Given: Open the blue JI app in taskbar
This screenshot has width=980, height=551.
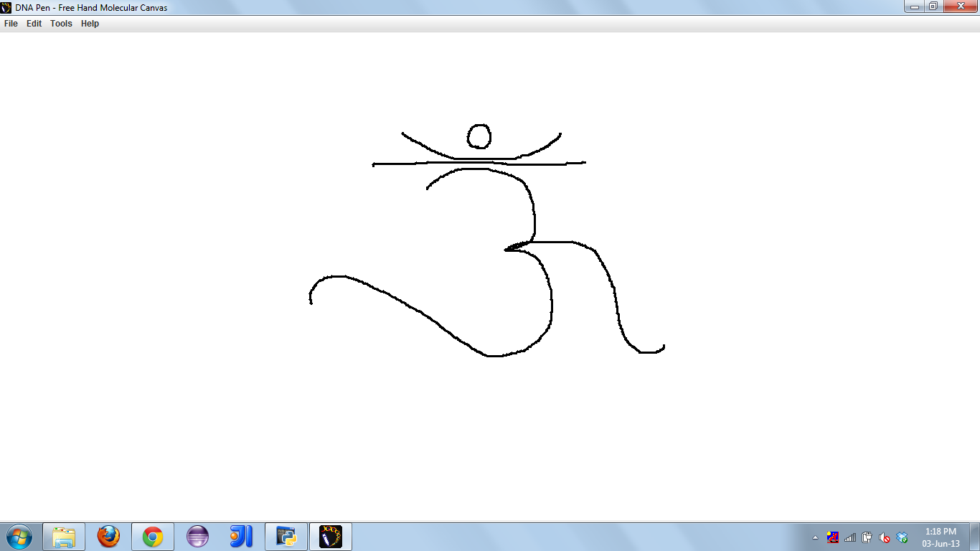Looking at the screenshot, I should click(x=242, y=537).
